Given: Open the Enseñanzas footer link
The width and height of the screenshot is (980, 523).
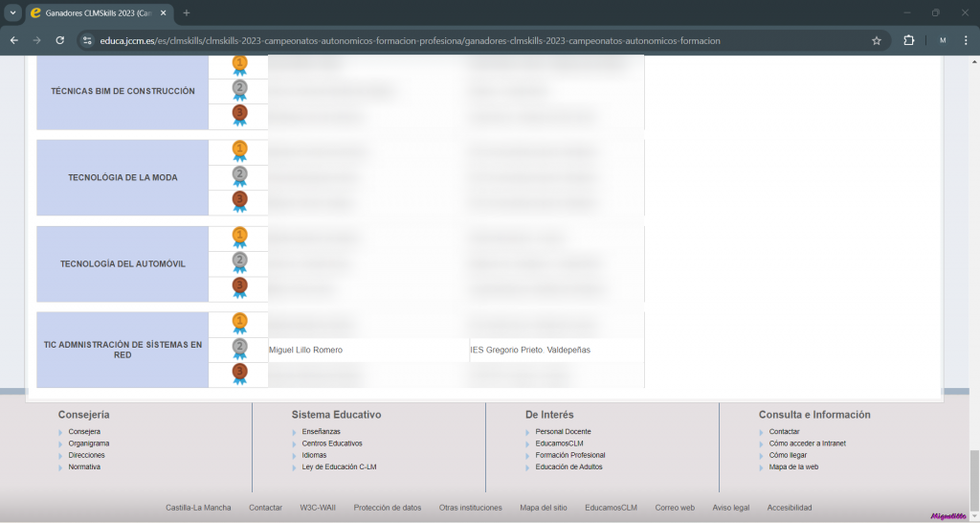Looking at the screenshot, I should [322, 432].
